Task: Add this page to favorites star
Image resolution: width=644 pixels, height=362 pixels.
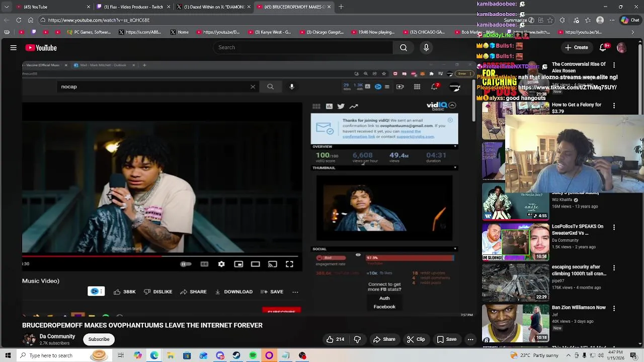Action: point(550,20)
